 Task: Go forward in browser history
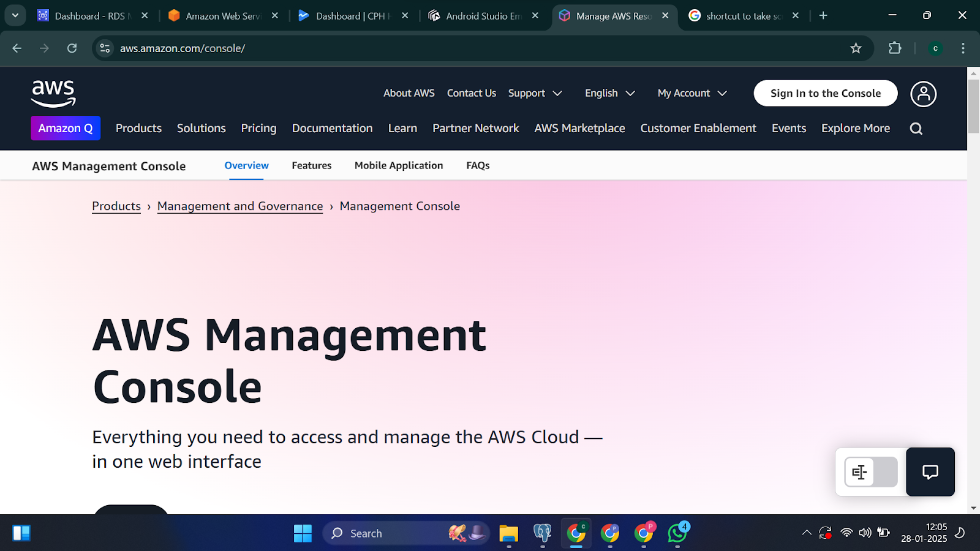point(44,48)
